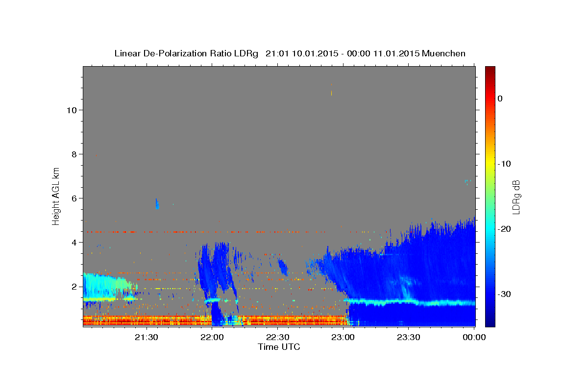The width and height of the screenshot is (588, 392).
Task: Click the 00:00 time tick label
Action: (474, 337)
